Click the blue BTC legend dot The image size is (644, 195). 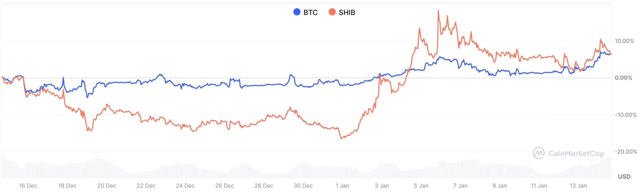[x=297, y=12]
